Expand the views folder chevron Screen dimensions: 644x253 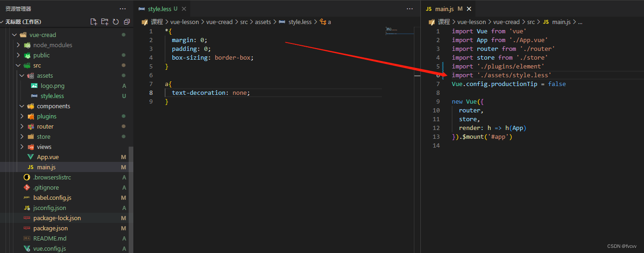coord(22,147)
